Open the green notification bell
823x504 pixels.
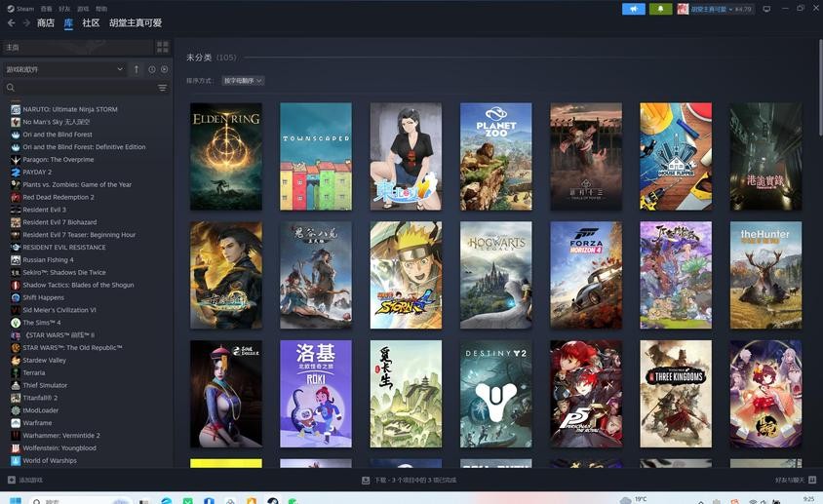[x=660, y=9]
